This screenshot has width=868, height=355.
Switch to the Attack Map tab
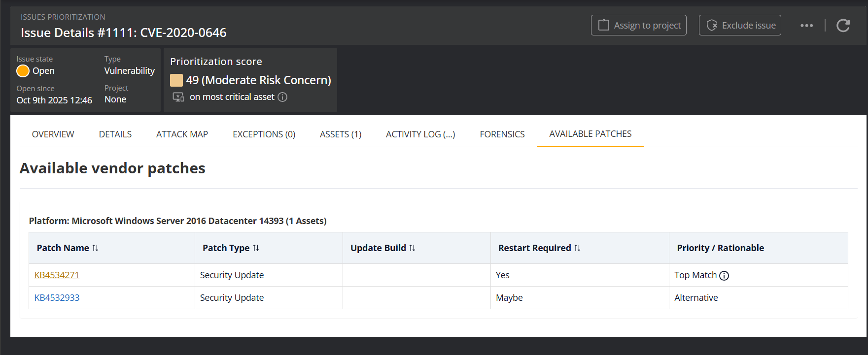182,134
